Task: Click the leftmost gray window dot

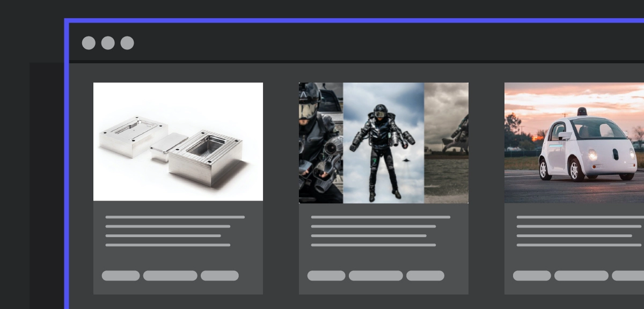Action: coord(89,43)
